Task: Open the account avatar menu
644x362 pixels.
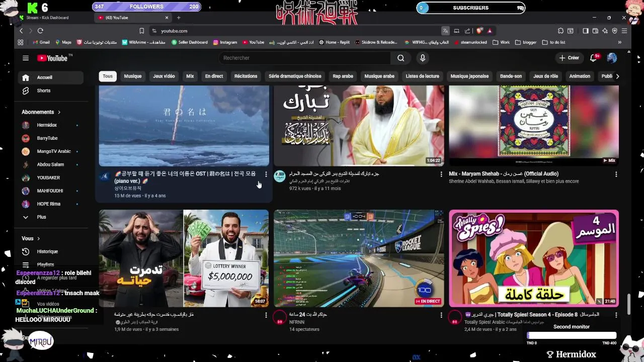Action: (x=612, y=58)
